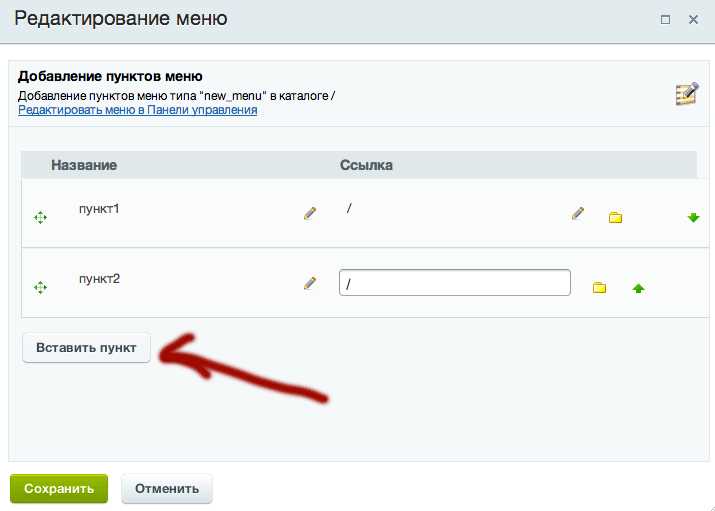
Task: Click the пункт1 link value slash
Action: (x=349, y=208)
